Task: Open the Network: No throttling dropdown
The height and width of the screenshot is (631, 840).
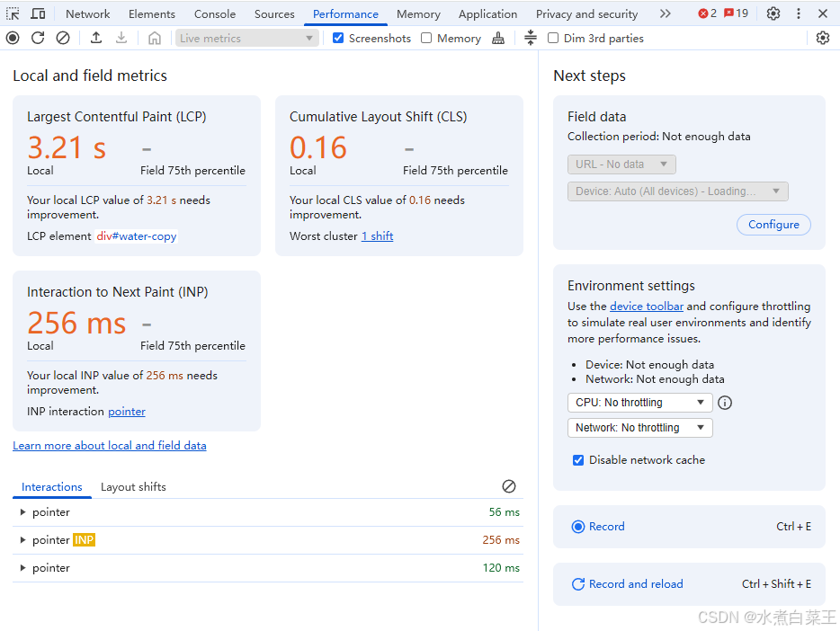Action: tap(639, 428)
